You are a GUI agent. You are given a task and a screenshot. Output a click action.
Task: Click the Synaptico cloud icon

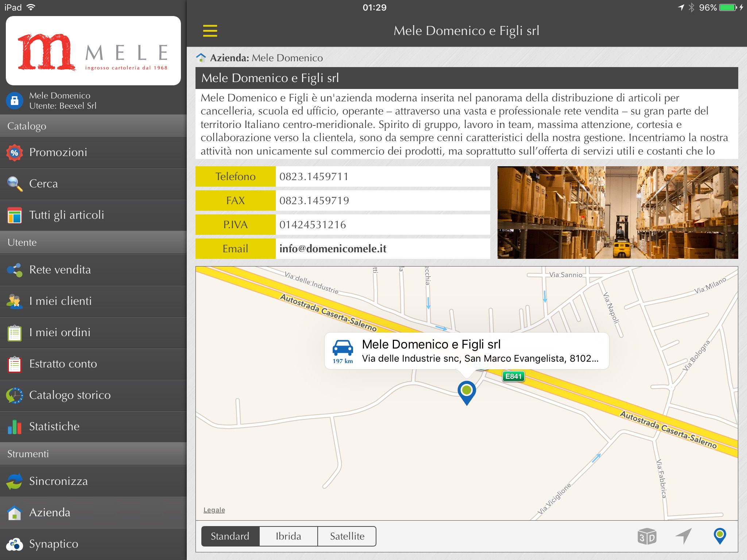tap(15, 544)
